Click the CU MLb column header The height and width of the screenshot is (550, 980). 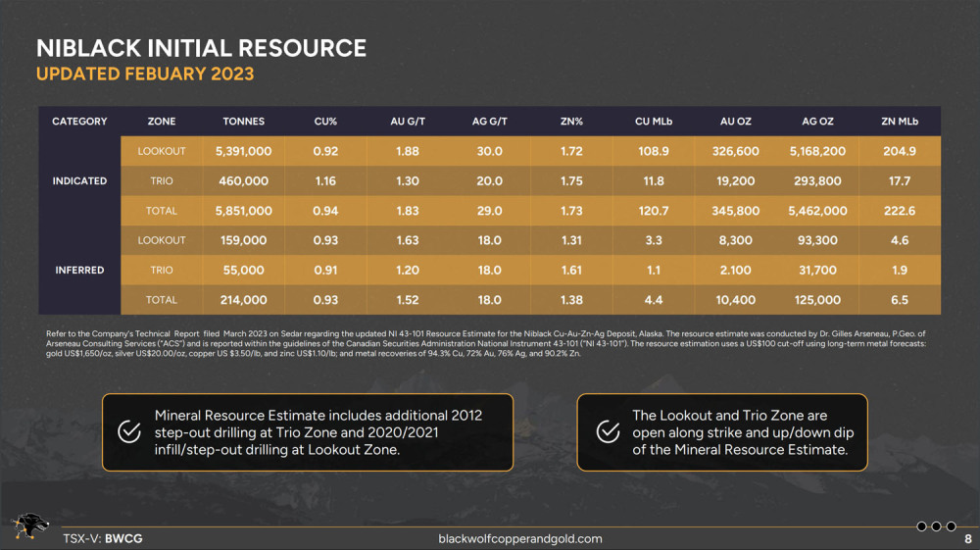654,122
